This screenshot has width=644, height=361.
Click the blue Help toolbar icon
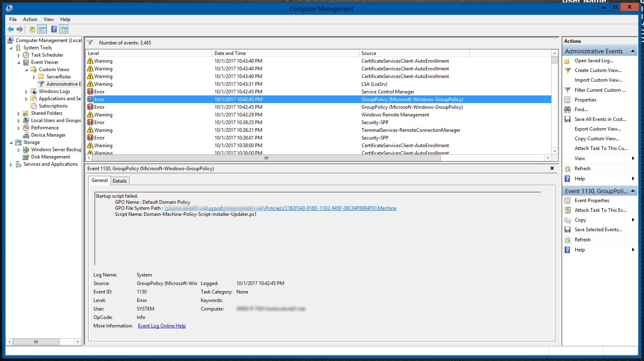click(x=54, y=29)
